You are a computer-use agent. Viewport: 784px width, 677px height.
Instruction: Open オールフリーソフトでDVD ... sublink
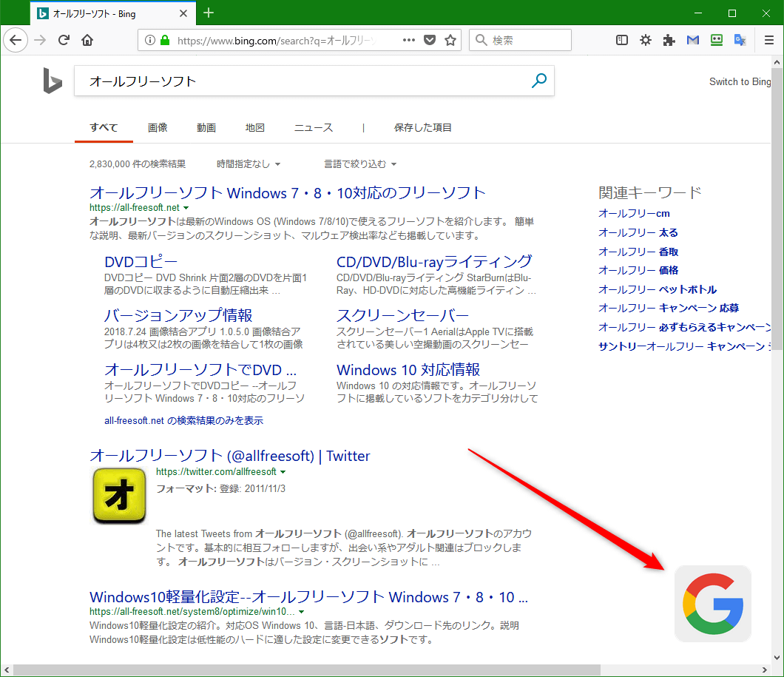click(x=200, y=370)
